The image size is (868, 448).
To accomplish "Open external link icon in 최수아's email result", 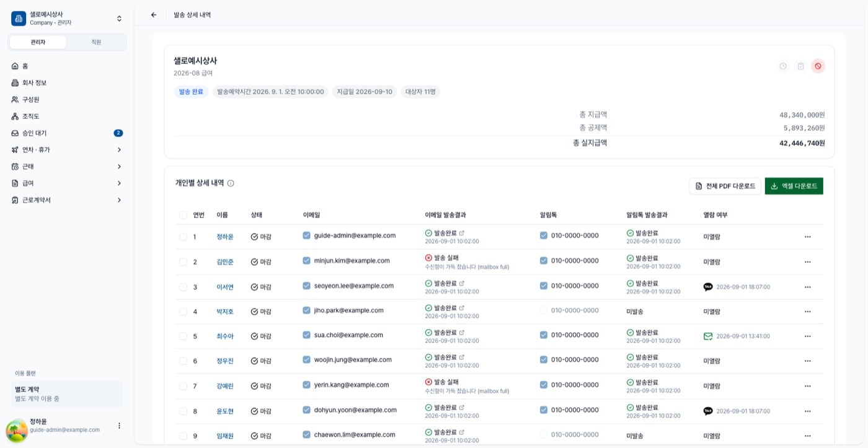I will point(461,333).
